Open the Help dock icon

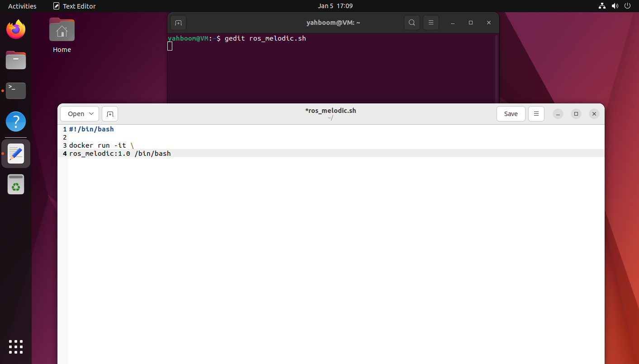[16, 121]
